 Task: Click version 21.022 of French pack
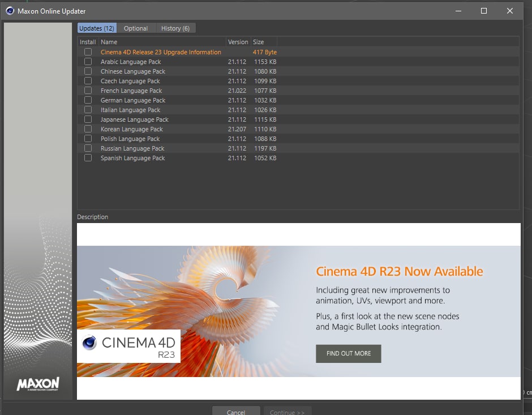tap(237, 91)
